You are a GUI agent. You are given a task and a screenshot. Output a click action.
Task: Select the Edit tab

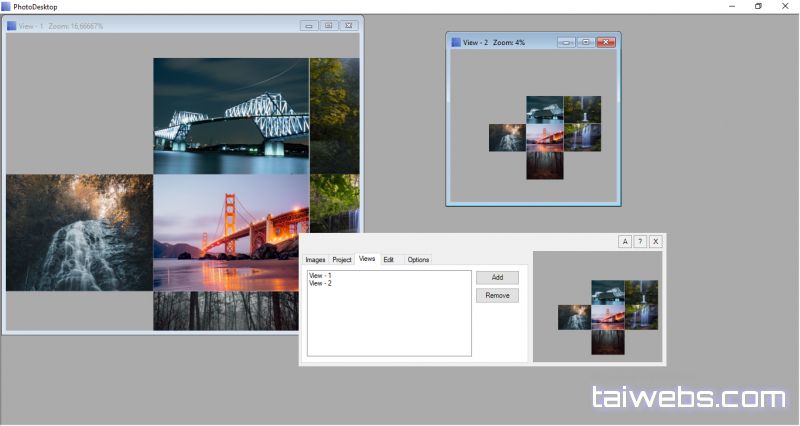click(388, 260)
